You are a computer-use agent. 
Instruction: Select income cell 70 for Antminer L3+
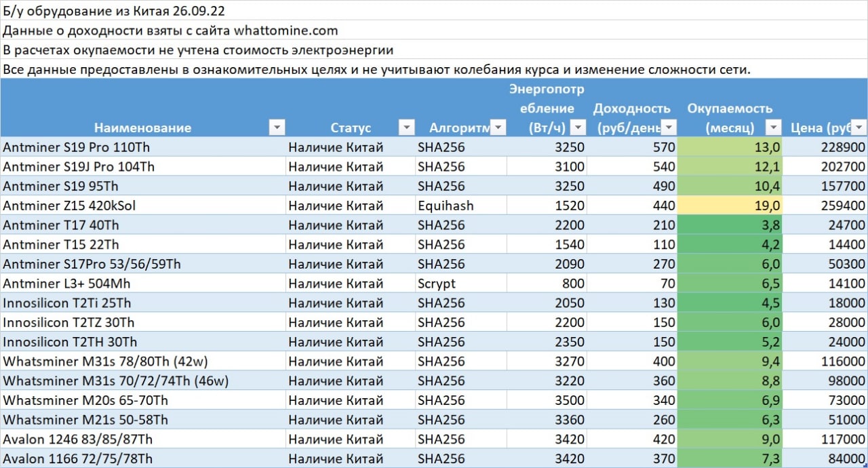click(x=633, y=284)
